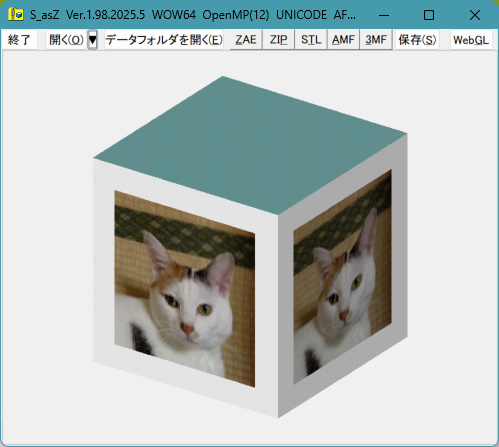Launch the WebGL viewer button
The width and height of the screenshot is (499, 447).
tap(471, 40)
